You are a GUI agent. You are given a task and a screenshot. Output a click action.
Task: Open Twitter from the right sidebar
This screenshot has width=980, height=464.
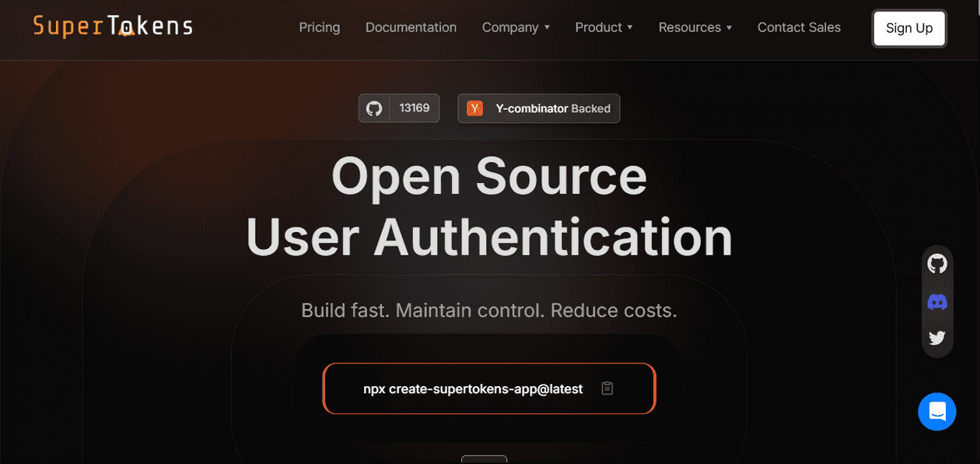point(937,338)
